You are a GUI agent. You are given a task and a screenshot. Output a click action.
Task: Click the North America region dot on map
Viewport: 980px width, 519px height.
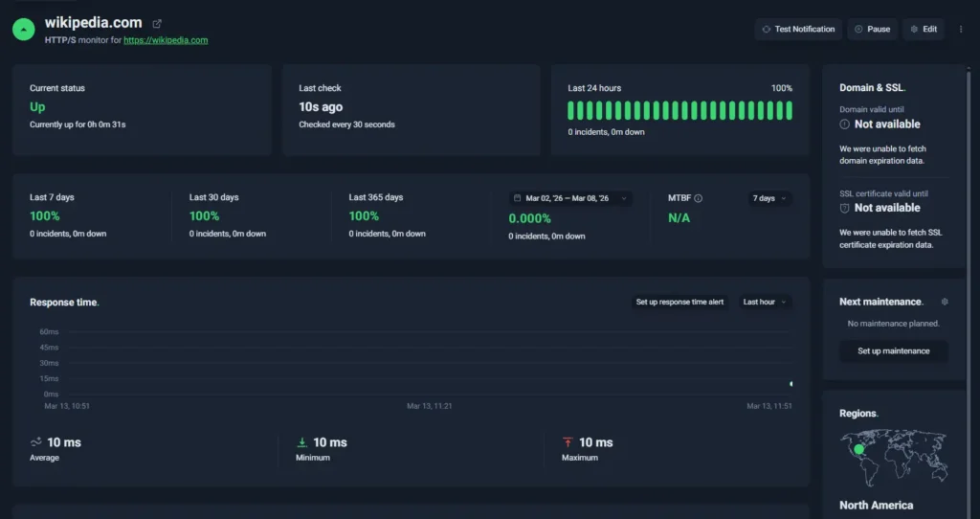pos(858,449)
